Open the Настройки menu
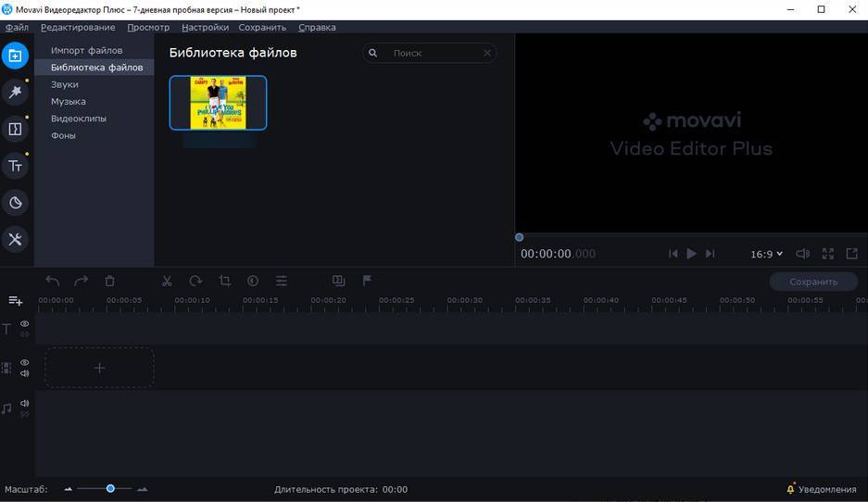 coord(205,27)
